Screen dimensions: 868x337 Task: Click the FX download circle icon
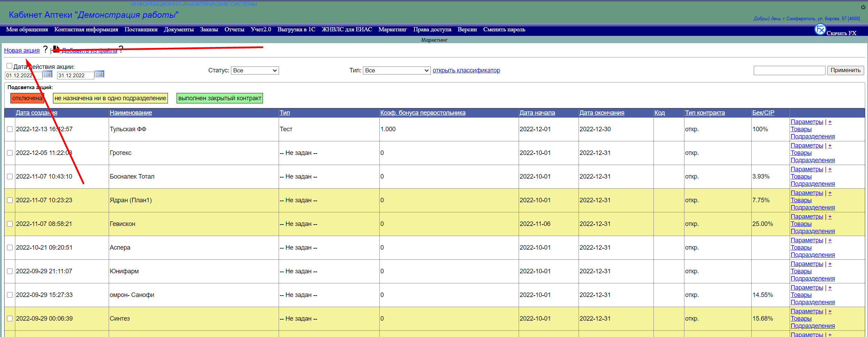tap(820, 30)
